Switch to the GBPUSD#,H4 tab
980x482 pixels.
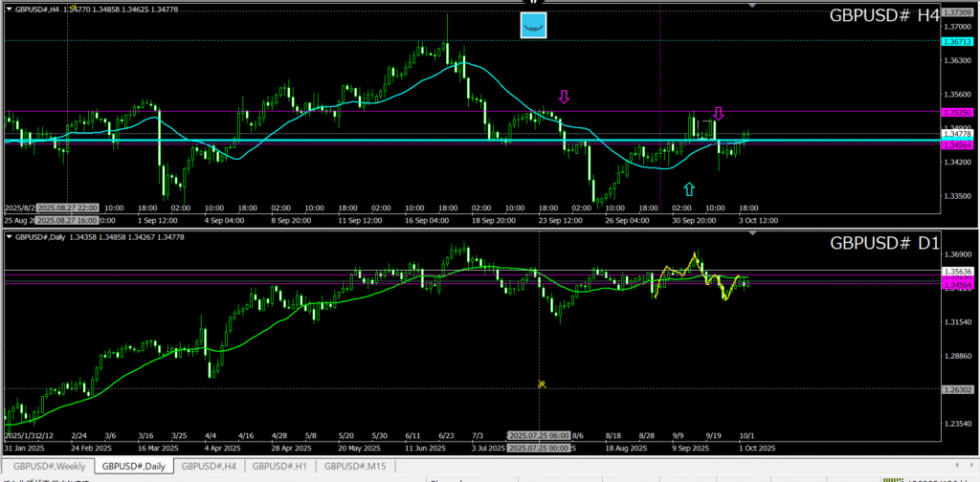click(x=208, y=466)
